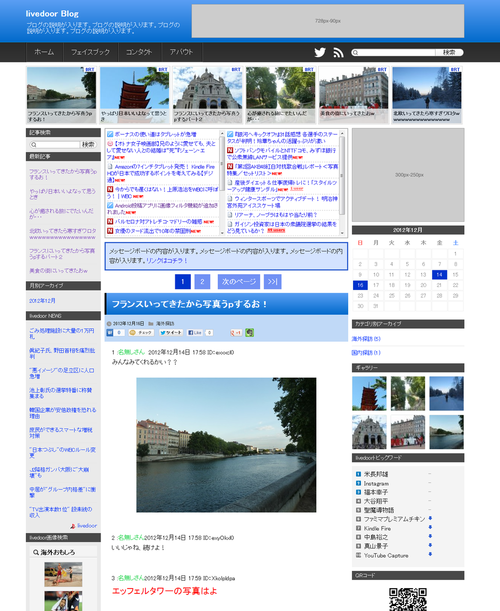Click ホーム in the navigation bar

(44, 52)
